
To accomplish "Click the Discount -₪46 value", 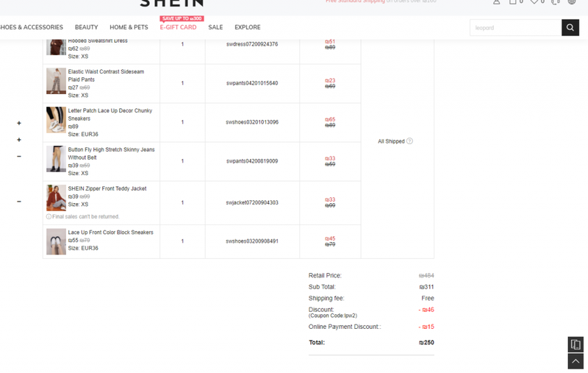I will 426,310.
